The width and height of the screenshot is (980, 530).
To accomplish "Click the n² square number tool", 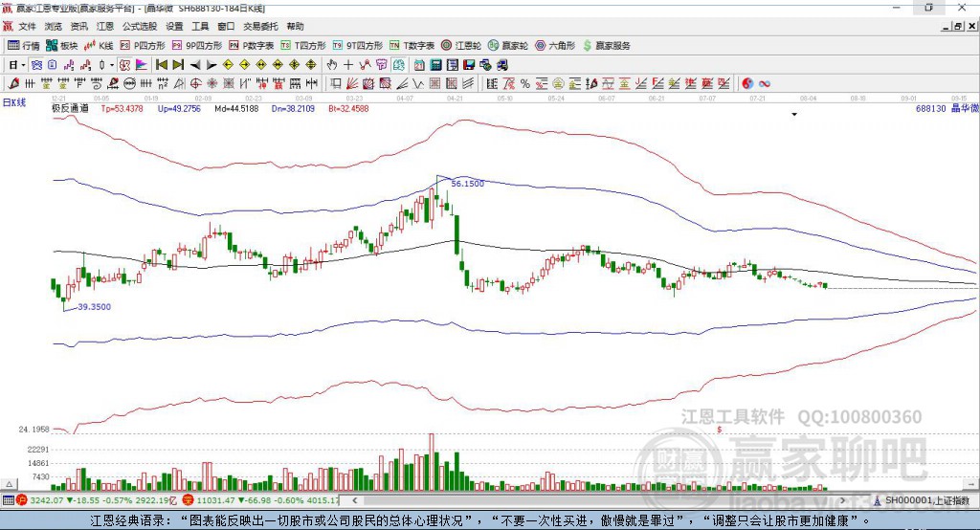I will point(163,83).
